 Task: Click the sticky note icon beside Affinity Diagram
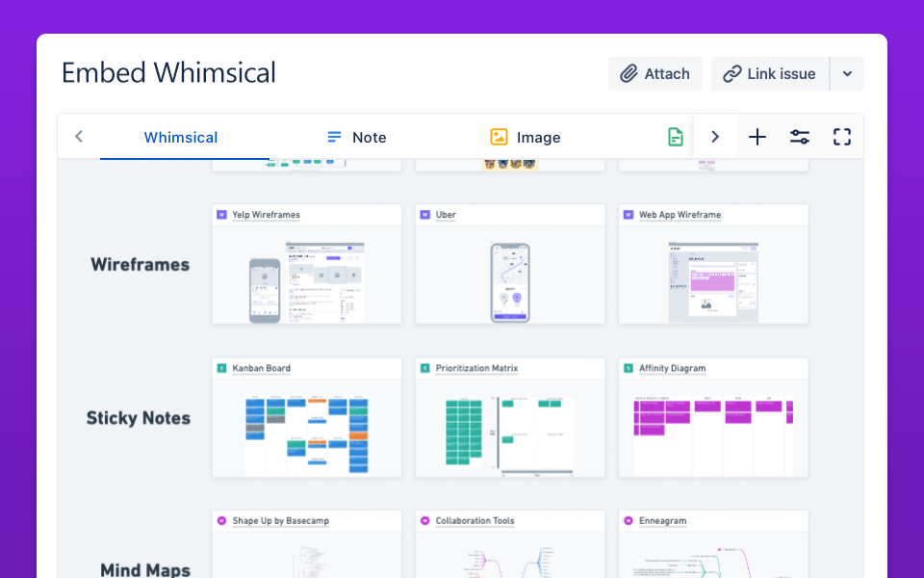[x=629, y=368]
